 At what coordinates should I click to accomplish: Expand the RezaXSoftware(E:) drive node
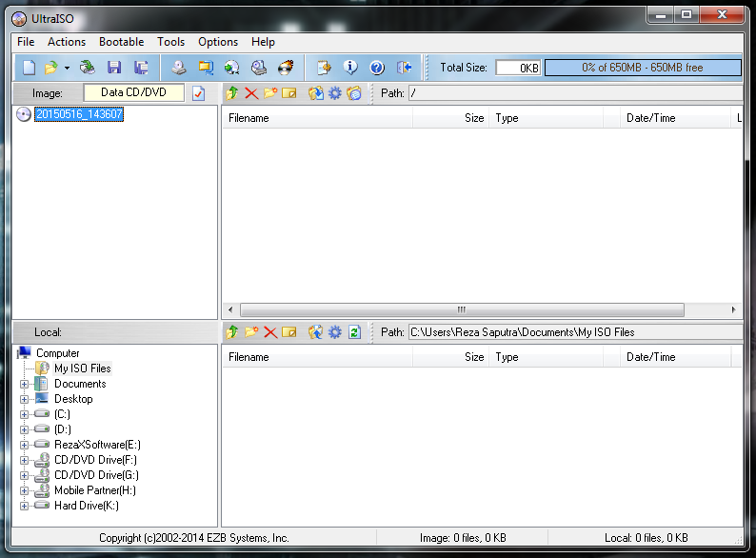coord(24,445)
